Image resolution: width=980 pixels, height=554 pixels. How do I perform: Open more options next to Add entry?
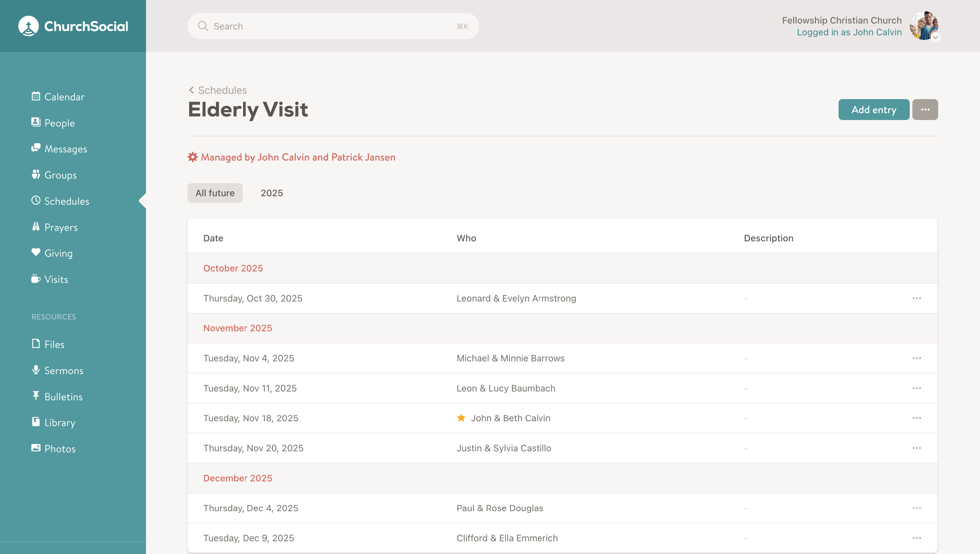925,110
